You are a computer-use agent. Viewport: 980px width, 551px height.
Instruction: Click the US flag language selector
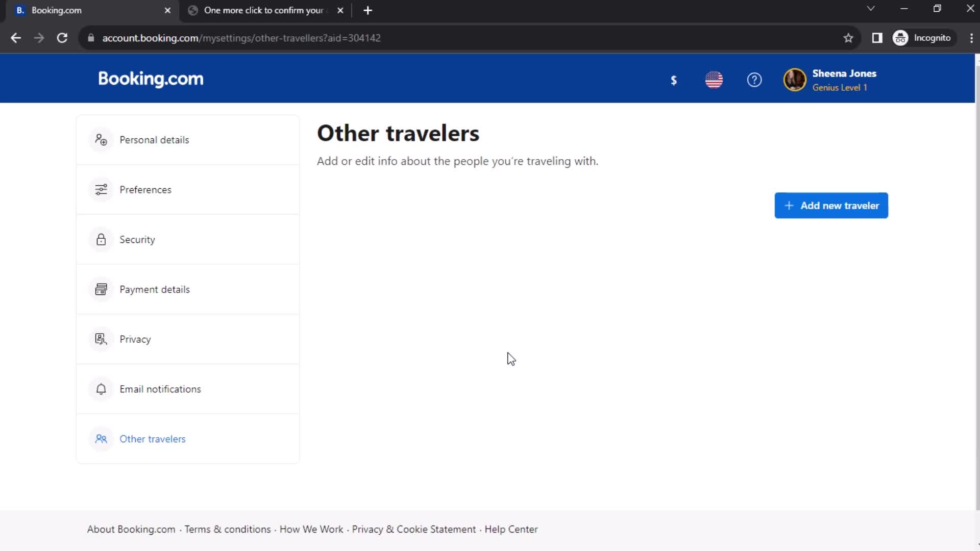pos(714,80)
